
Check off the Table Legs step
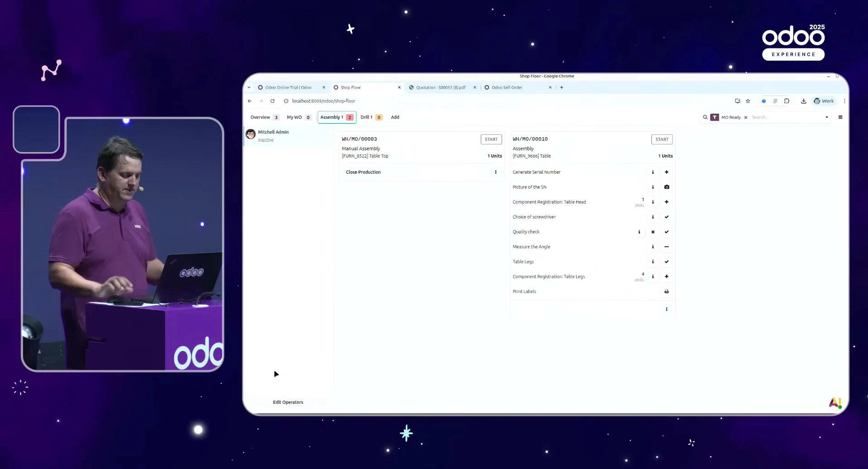(666, 262)
